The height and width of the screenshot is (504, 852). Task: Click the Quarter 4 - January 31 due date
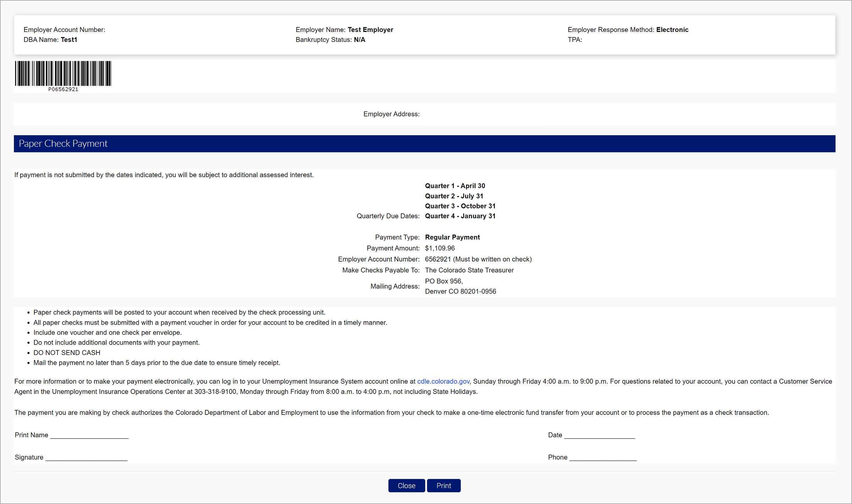[460, 216]
